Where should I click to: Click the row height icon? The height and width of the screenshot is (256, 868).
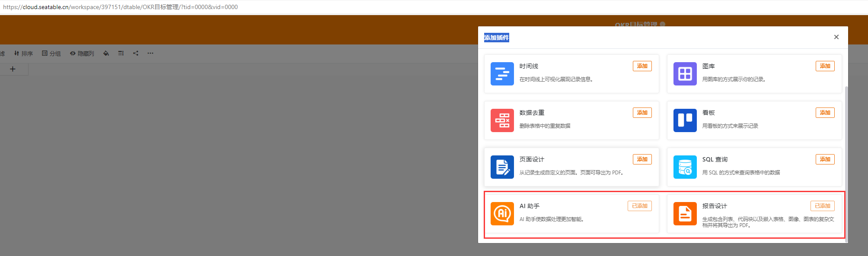pos(121,54)
